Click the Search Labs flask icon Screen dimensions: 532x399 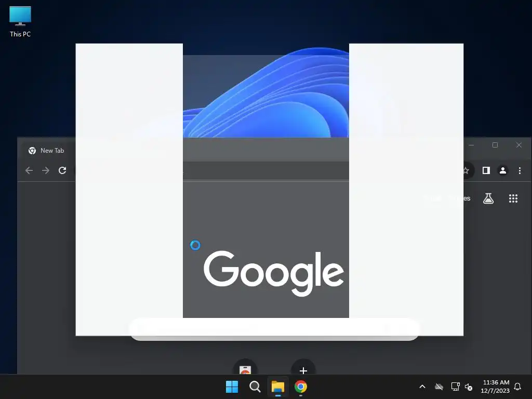(x=488, y=198)
